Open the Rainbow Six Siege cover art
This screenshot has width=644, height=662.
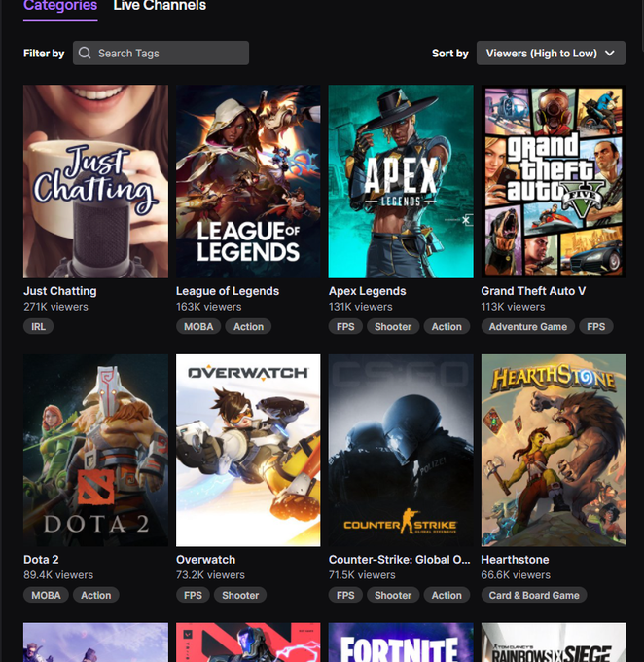[554, 643]
